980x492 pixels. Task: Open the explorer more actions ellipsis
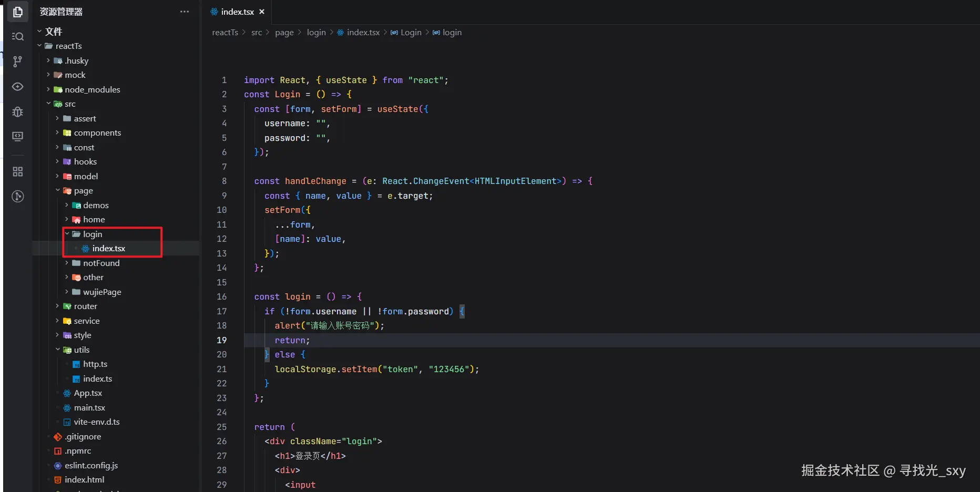[184, 12]
